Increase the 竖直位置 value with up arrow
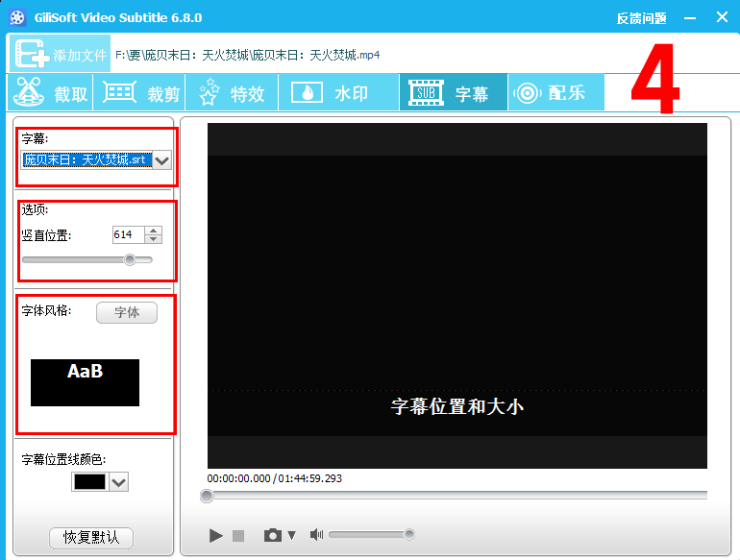This screenshot has width=740, height=560. [154, 231]
